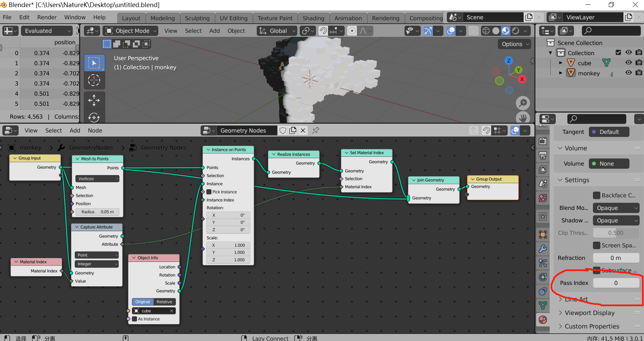The height and width of the screenshot is (341, 644).
Task: Disable cube in renders camera icon
Action: point(639,63)
